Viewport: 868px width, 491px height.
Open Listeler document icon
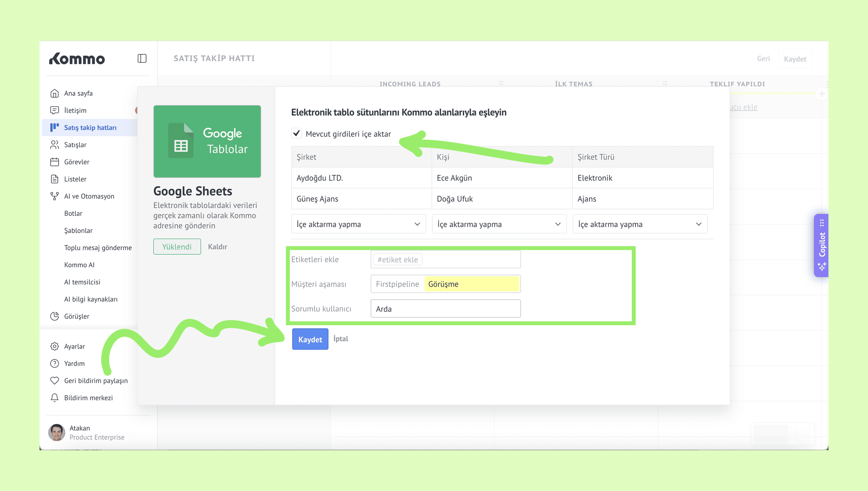tap(54, 179)
